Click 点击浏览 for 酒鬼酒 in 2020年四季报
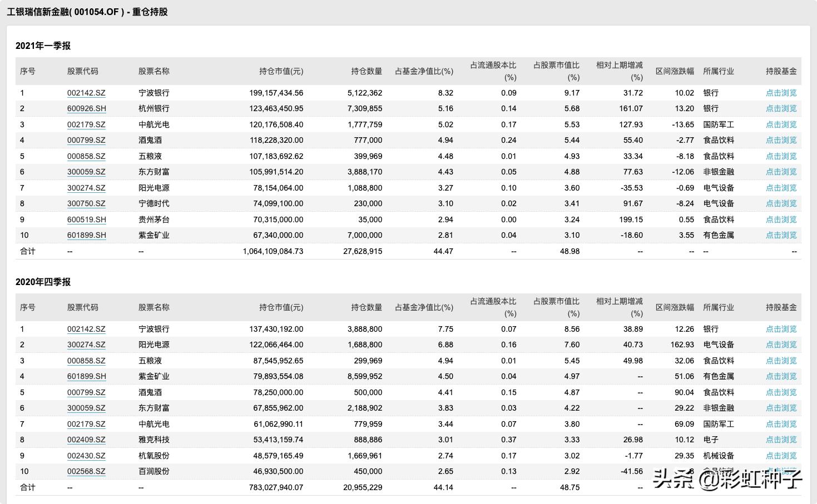This screenshot has width=817, height=504. point(781,392)
